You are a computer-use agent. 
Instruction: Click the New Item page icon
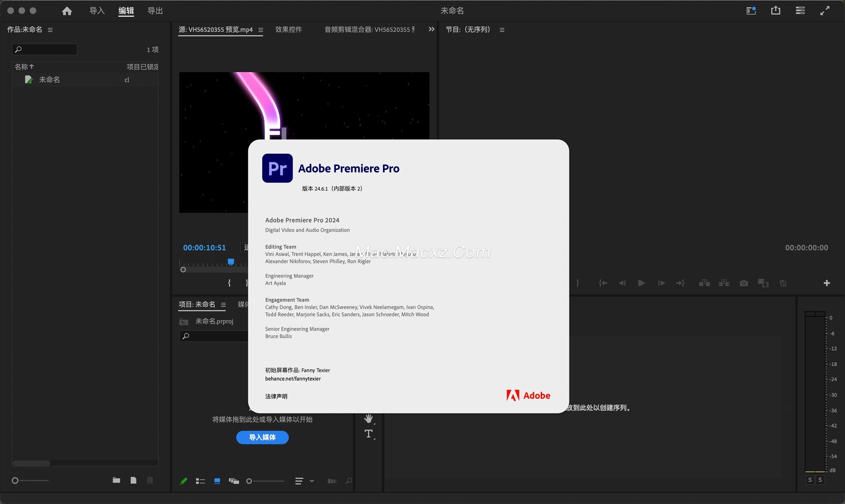[133, 480]
